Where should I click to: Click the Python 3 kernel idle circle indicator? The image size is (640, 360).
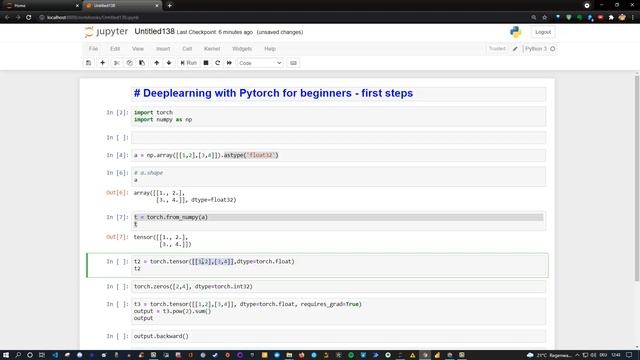click(x=553, y=49)
